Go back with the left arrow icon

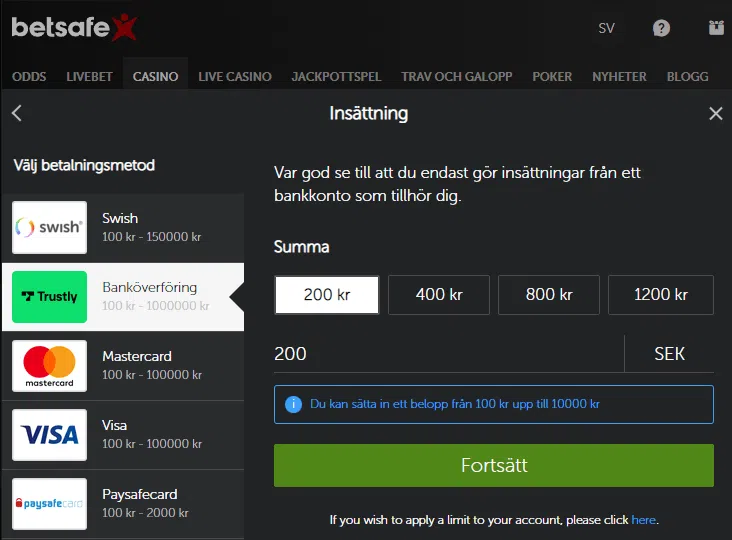17,113
